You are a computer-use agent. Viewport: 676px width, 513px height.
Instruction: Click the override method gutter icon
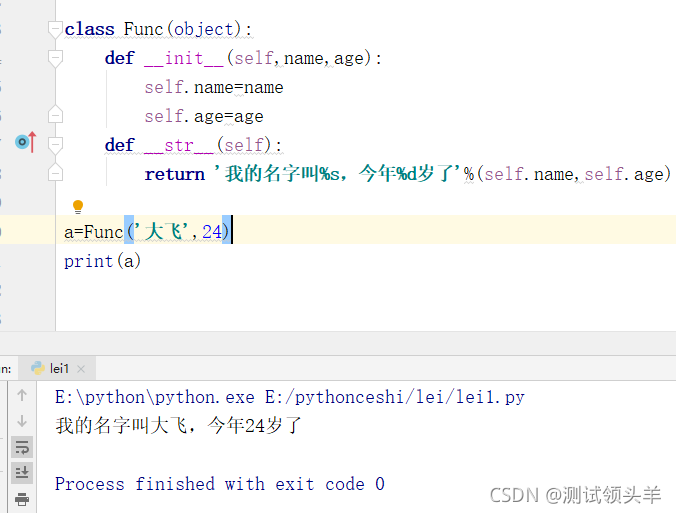tap(25, 143)
